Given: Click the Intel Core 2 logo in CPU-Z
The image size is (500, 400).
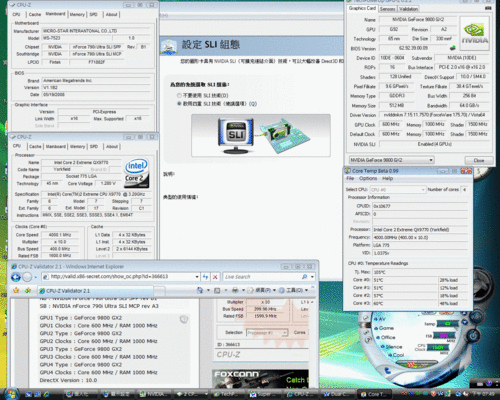Looking at the screenshot, I should pyautogui.click(x=137, y=173).
